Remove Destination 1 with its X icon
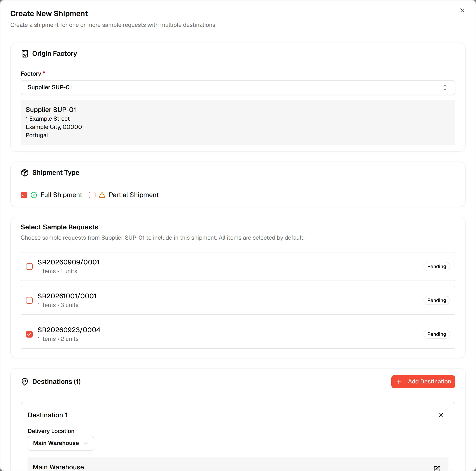This screenshot has height=471, width=476. coord(441,415)
